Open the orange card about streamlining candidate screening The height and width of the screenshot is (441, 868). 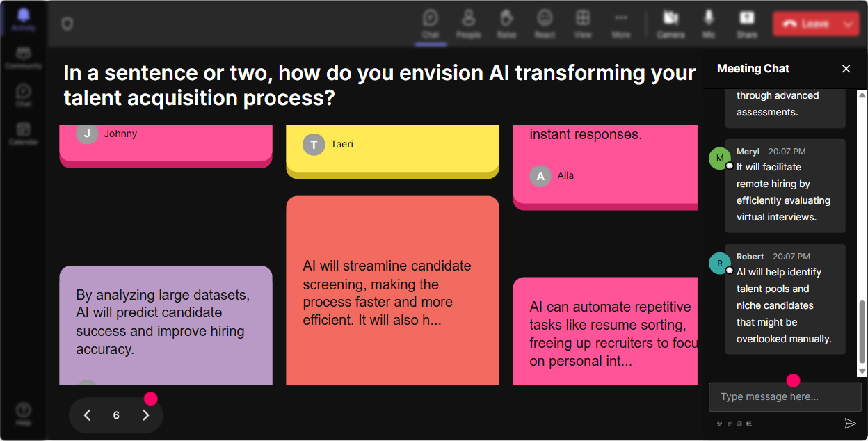[392, 290]
